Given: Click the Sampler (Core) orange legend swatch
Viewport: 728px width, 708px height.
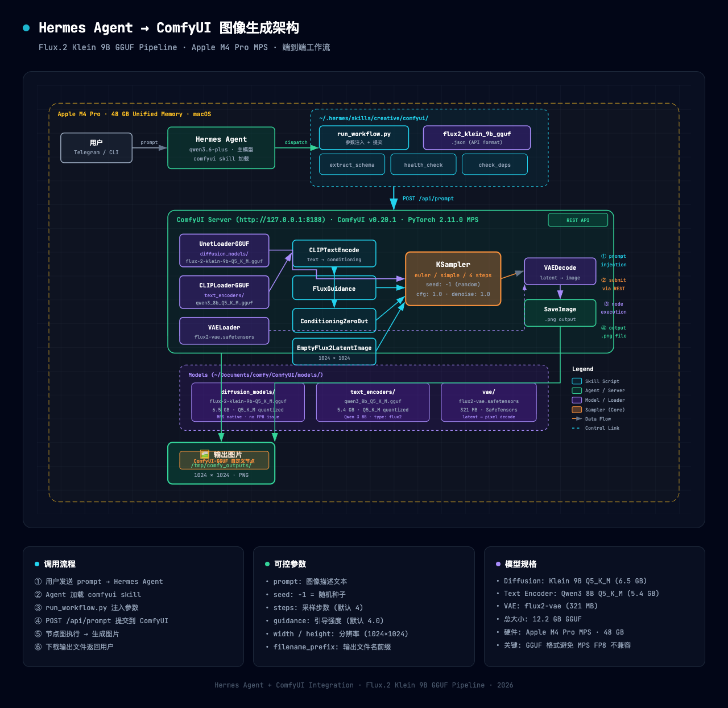Looking at the screenshot, I should pos(577,410).
